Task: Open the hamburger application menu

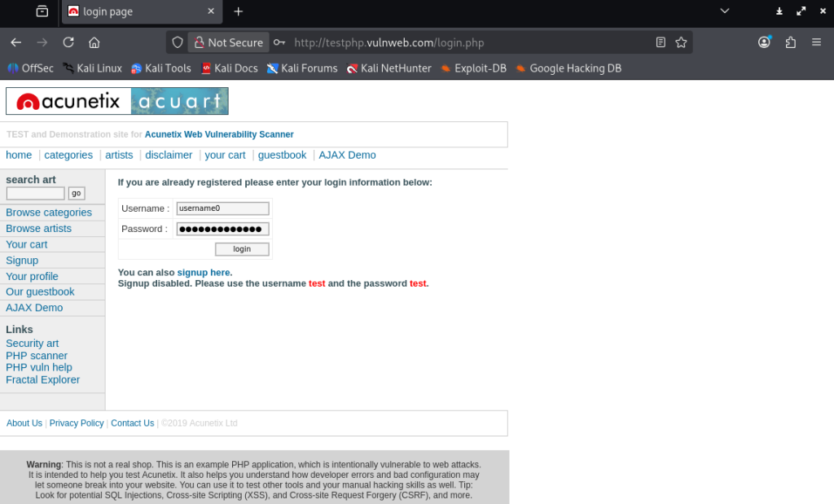Action: click(816, 42)
